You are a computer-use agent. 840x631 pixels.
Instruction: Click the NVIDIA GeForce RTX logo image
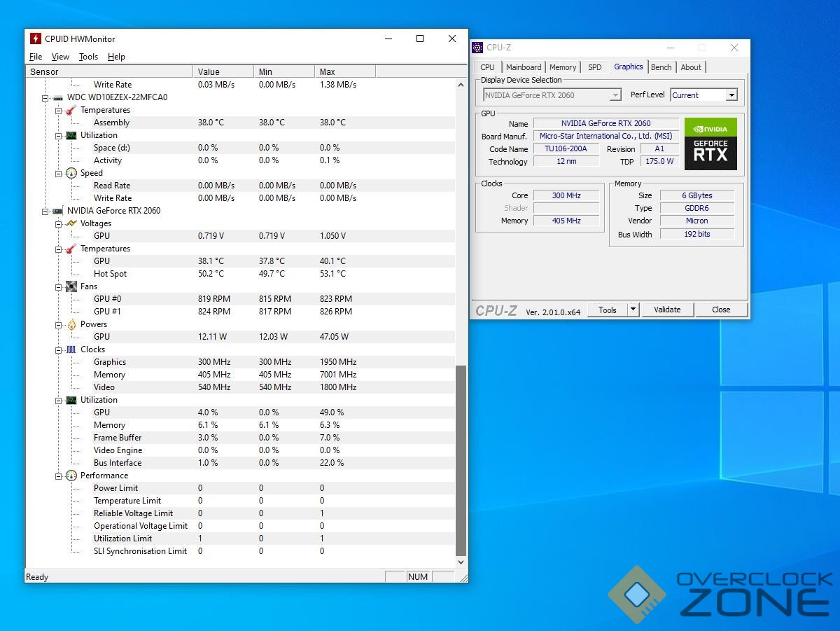(710, 144)
